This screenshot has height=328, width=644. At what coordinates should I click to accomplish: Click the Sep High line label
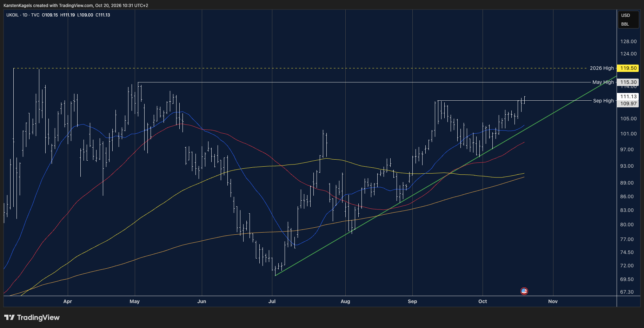coord(603,101)
